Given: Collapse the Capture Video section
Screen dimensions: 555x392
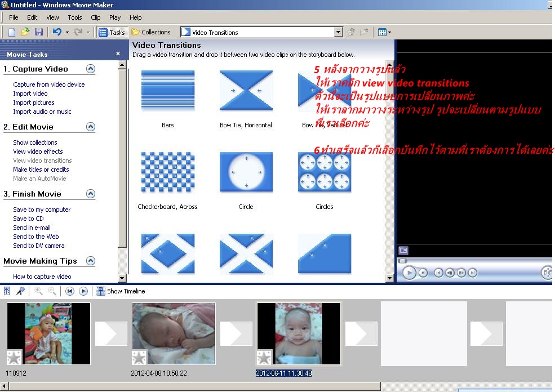Looking at the screenshot, I should click(x=91, y=69).
